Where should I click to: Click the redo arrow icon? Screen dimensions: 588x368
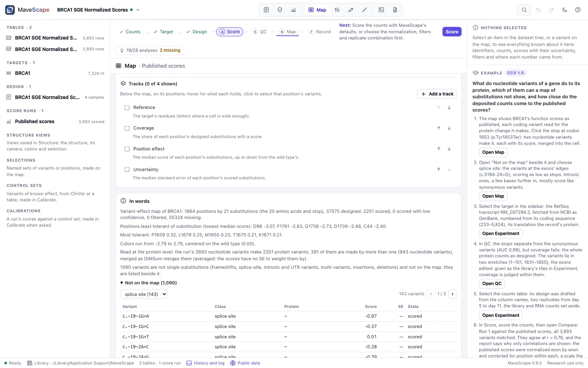tap(551, 10)
